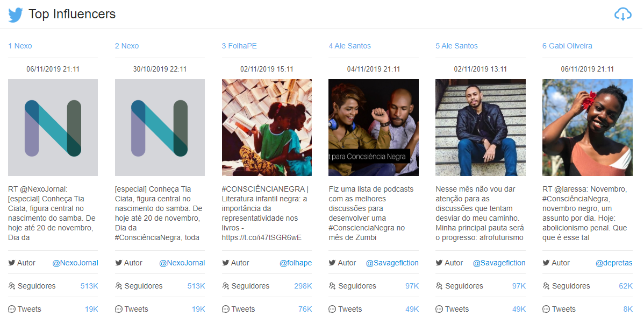Open the 3 FolhaPE influencer title
The height and width of the screenshot is (323, 644).
tap(239, 46)
